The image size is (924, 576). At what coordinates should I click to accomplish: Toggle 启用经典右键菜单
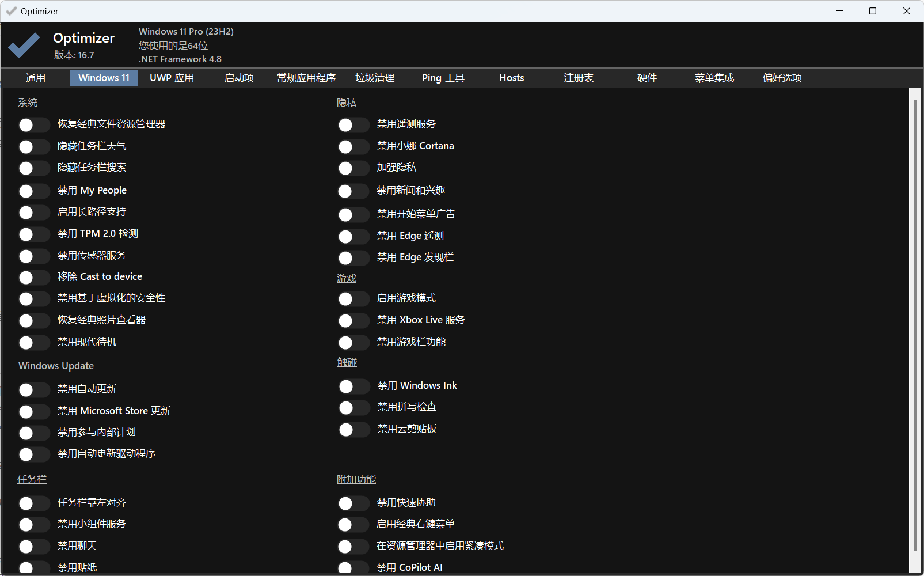coord(353,524)
